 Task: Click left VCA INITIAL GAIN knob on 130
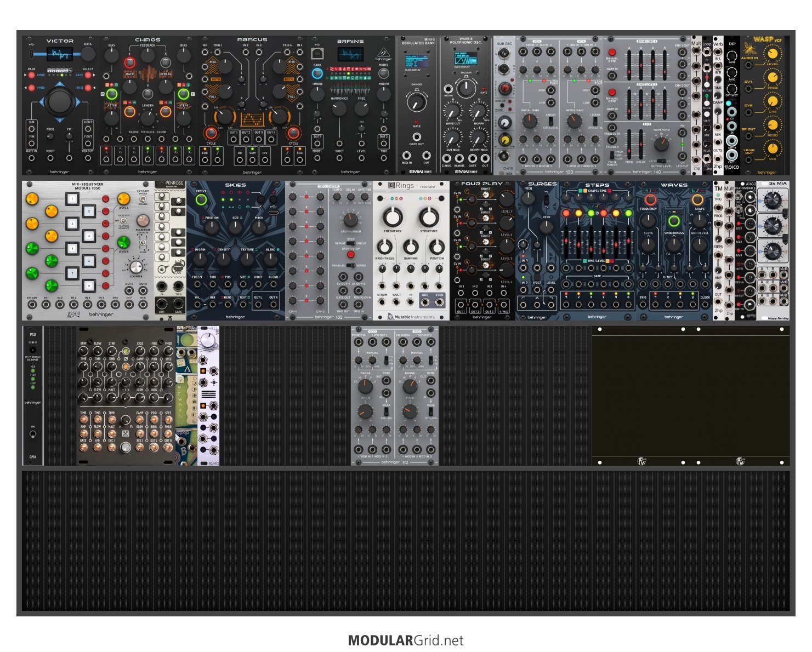coord(530,121)
